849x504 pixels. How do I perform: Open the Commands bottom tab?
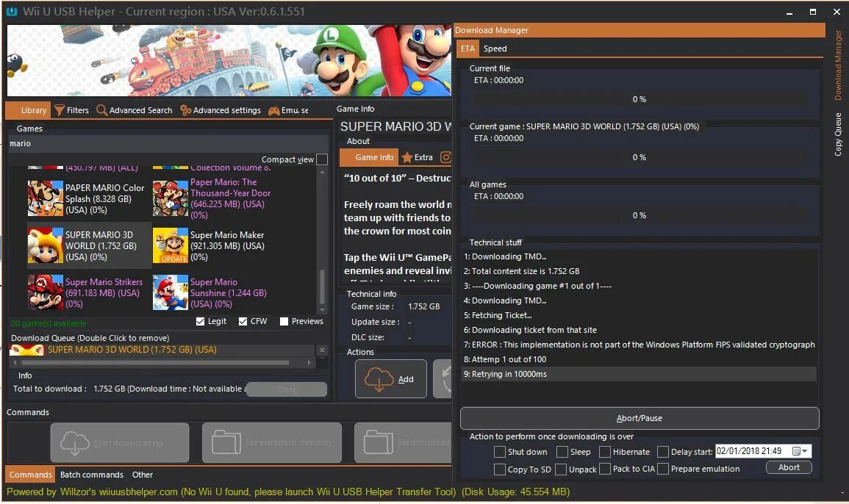click(x=30, y=474)
